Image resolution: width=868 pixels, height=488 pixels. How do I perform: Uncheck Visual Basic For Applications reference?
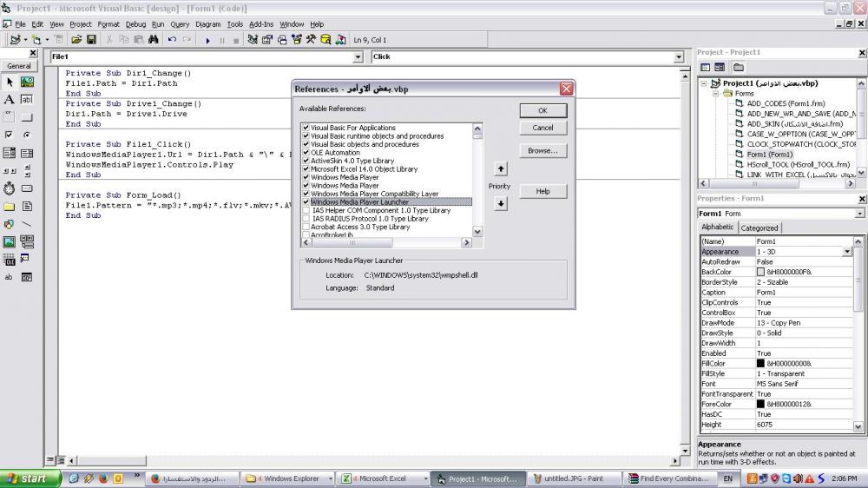pos(306,128)
